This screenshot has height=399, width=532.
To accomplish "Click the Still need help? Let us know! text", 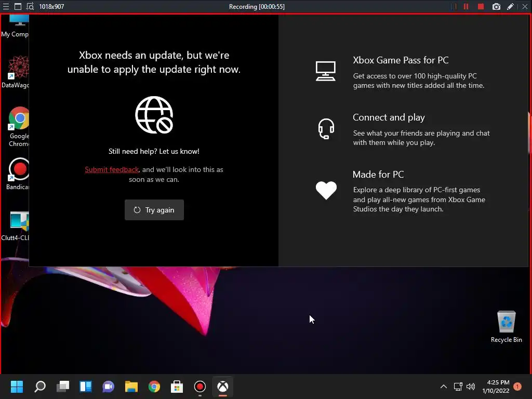I will click(x=154, y=151).
